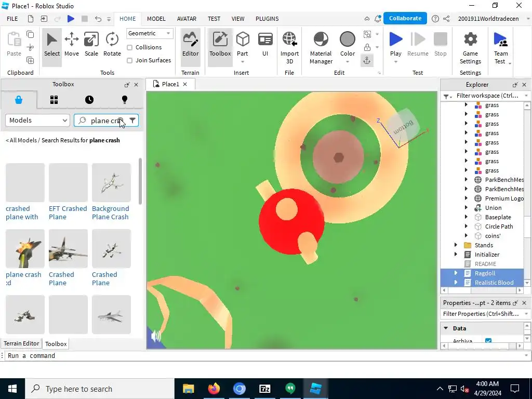Switch to the AVATAR ribbon tab

tap(187, 19)
